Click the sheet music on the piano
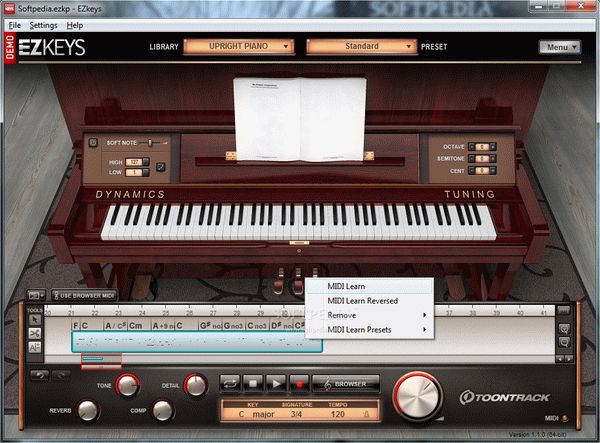 [300, 119]
